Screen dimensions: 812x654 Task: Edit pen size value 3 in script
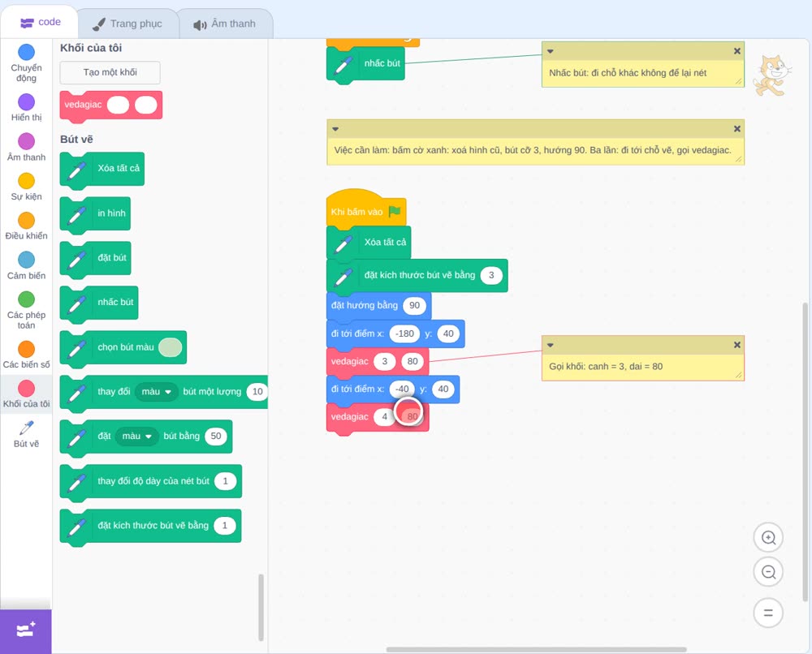pyautogui.click(x=491, y=275)
